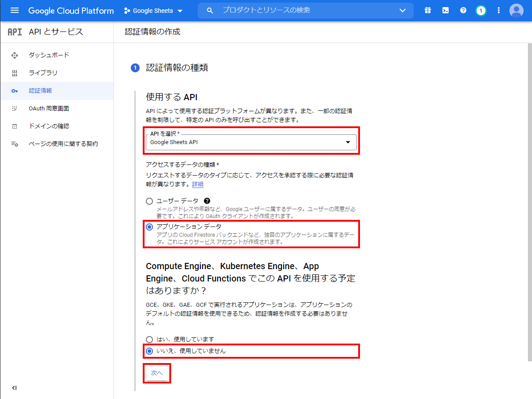Image resolution: width=532 pixels, height=399 pixels.
Task: Open notifications badge showing 1
Action: (481, 11)
